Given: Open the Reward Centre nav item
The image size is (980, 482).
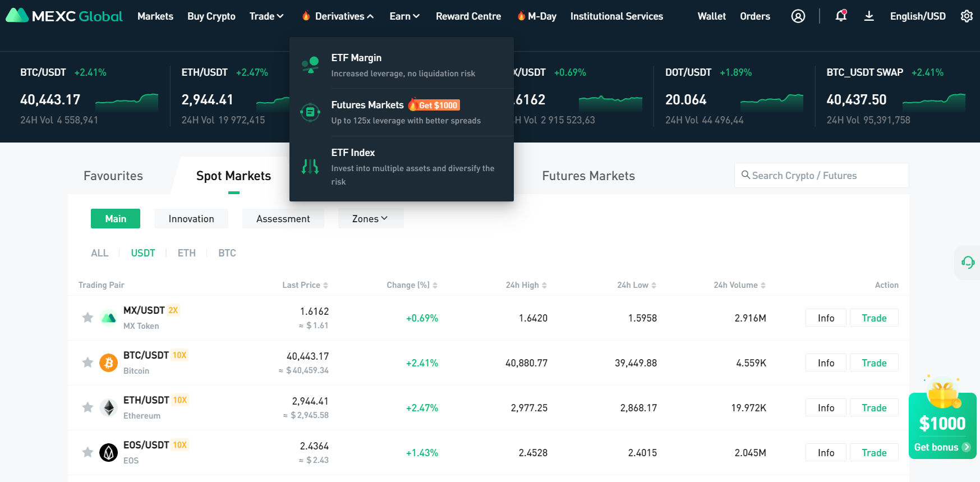Looking at the screenshot, I should pyautogui.click(x=468, y=16).
